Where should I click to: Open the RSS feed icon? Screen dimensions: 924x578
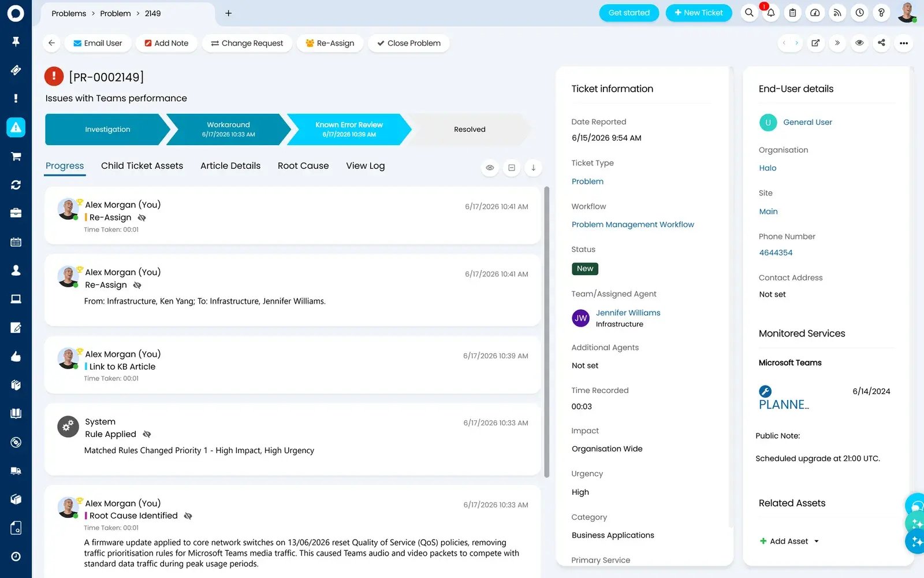click(x=837, y=13)
